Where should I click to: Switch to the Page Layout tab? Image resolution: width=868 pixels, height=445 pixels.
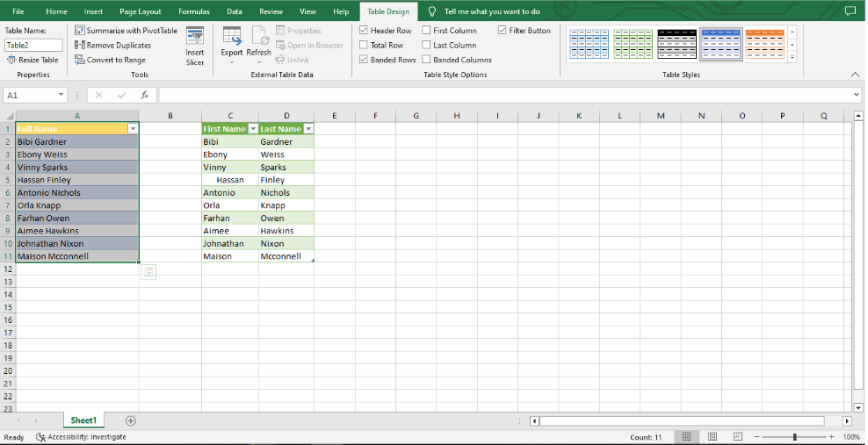coord(141,11)
